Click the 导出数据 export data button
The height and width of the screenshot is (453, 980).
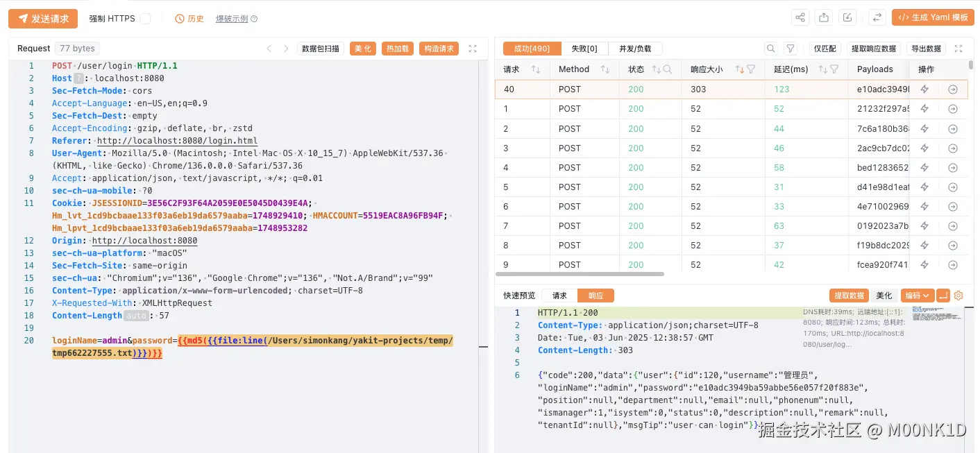926,49
